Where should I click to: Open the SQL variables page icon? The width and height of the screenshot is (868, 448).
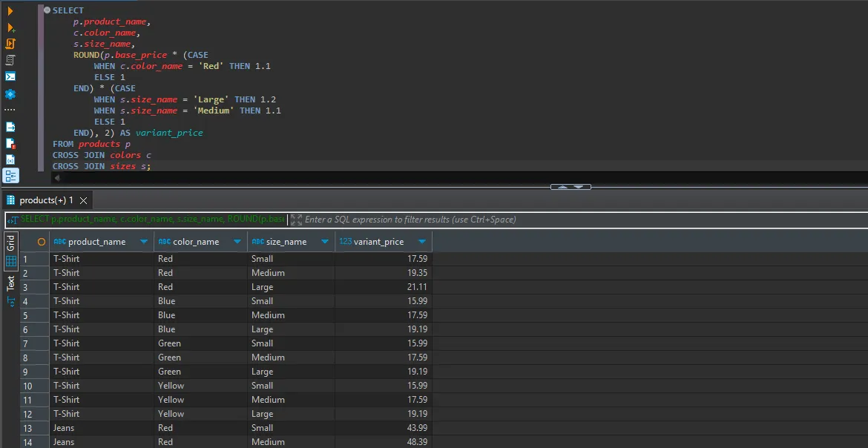click(x=10, y=159)
